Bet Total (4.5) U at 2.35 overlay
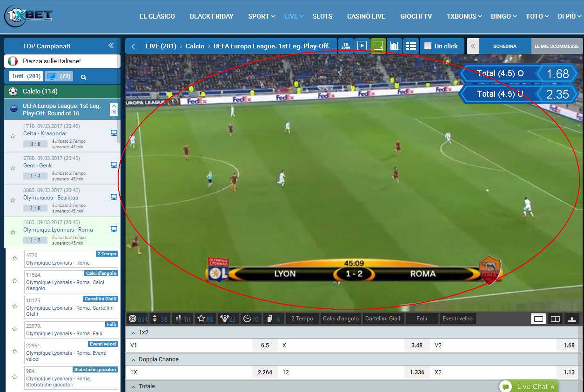Viewport: 584px width, 392px height. point(519,94)
